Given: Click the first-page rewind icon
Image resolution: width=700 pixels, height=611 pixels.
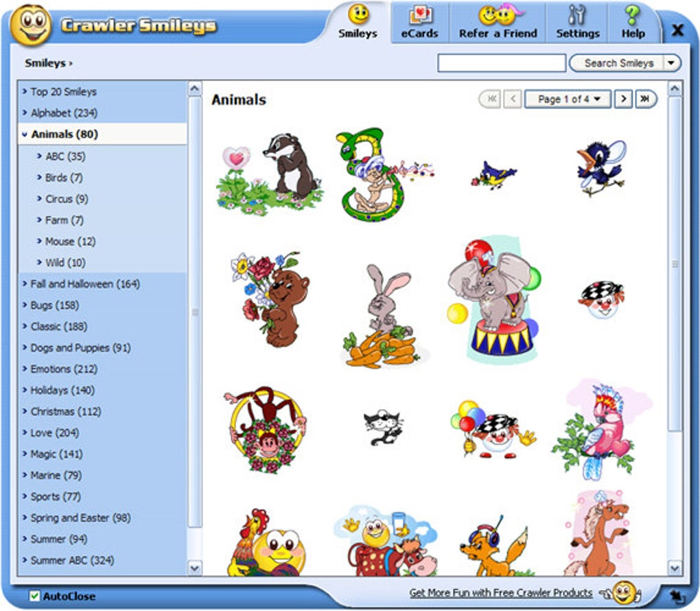Looking at the screenshot, I should tap(490, 98).
